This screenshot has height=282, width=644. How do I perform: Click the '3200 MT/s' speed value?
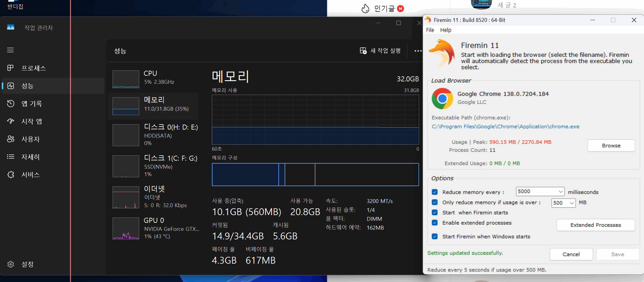(380, 201)
